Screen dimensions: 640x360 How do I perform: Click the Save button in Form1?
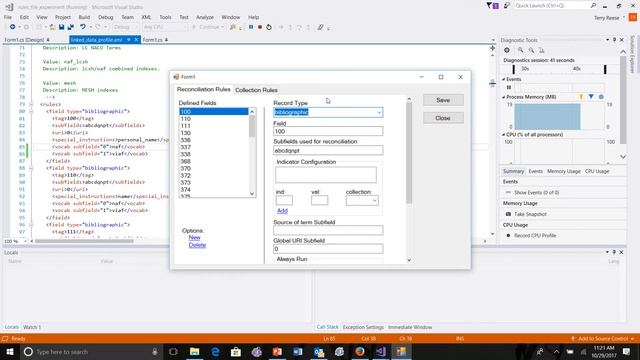(443, 100)
